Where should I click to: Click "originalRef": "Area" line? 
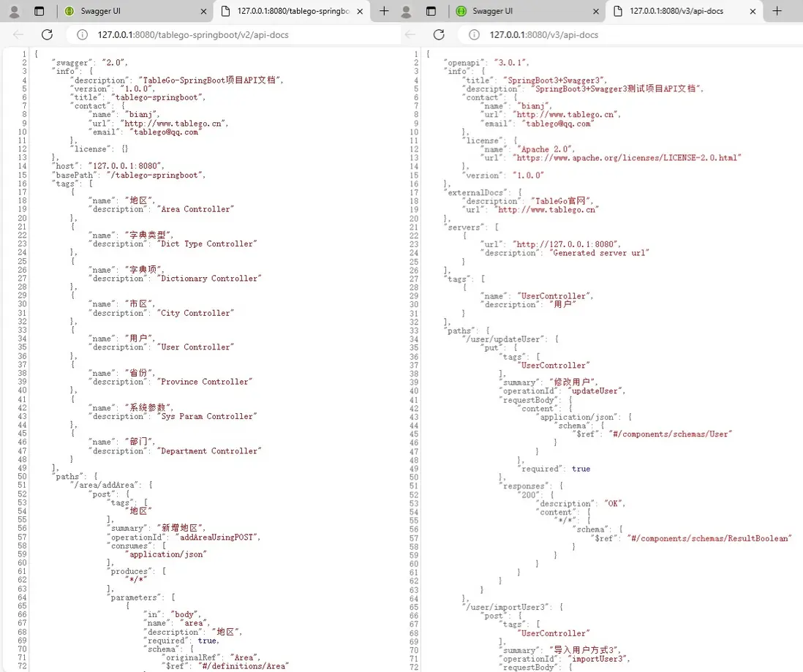[210, 657]
